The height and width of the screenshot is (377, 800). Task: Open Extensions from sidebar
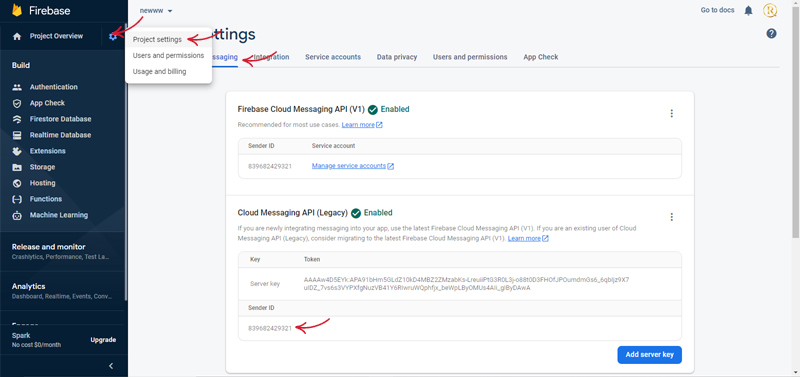[47, 151]
